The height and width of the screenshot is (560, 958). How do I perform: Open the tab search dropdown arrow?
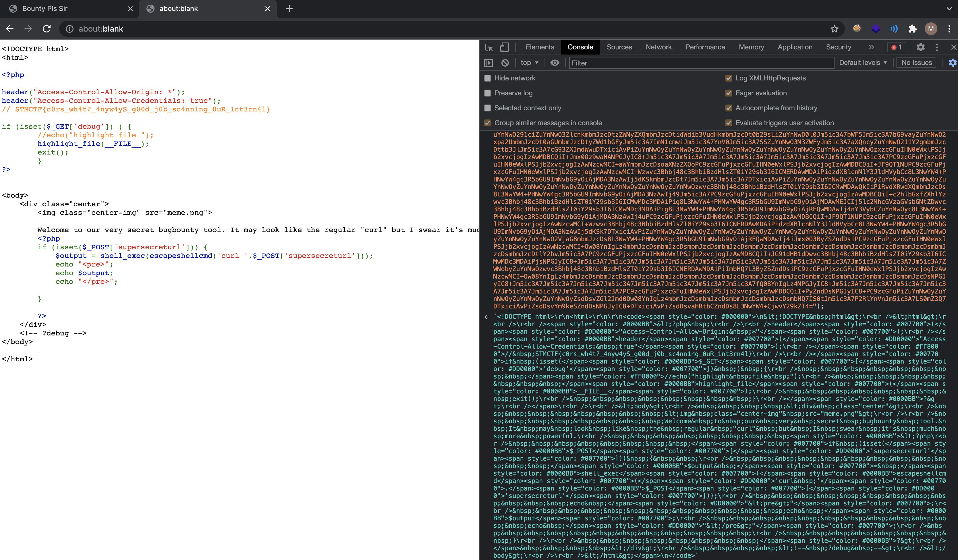[x=949, y=9]
